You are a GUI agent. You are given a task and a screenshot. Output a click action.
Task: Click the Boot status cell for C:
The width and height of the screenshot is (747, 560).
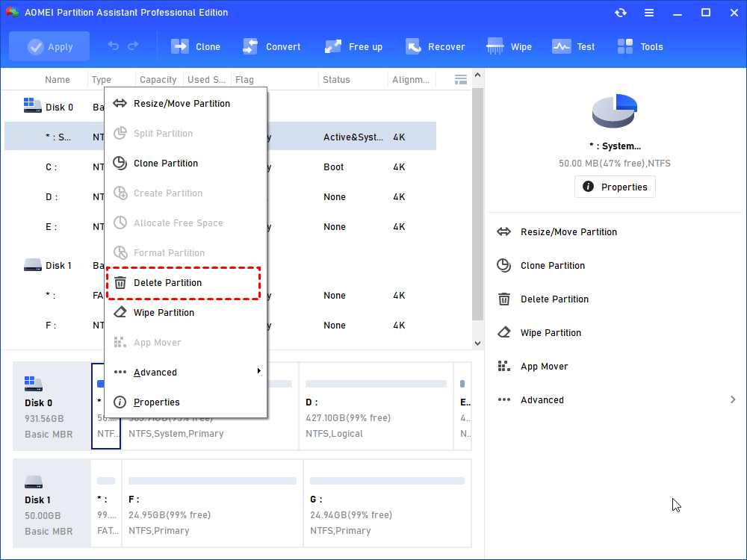point(333,167)
